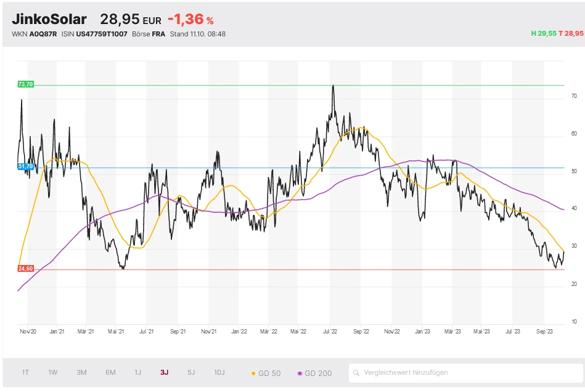Click the active 3J time range
This screenshot has height=392, width=585.
coord(164,372)
